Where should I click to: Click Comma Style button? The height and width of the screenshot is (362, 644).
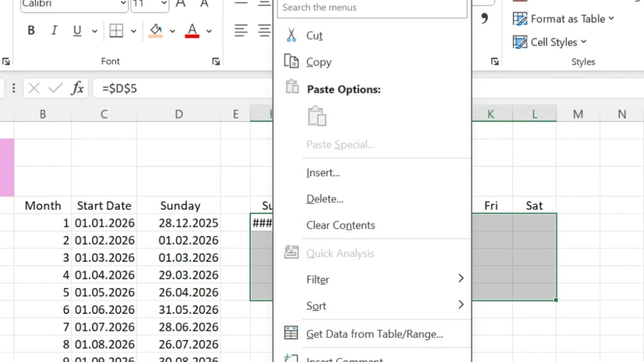(x=485, y=19)
